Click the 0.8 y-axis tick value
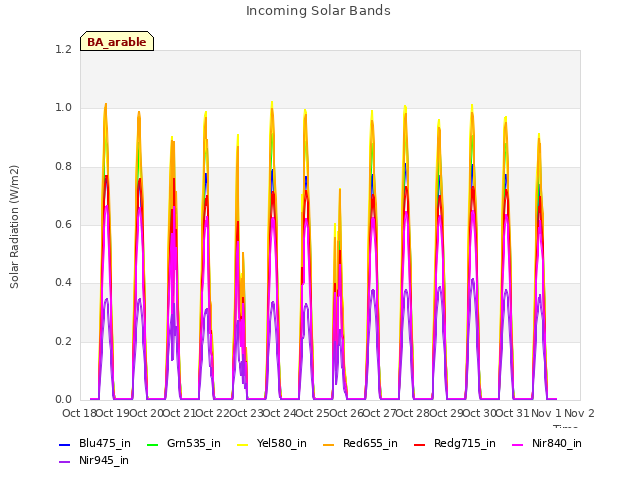The height and width of the screenshot is (480, 640). point(64,167)
